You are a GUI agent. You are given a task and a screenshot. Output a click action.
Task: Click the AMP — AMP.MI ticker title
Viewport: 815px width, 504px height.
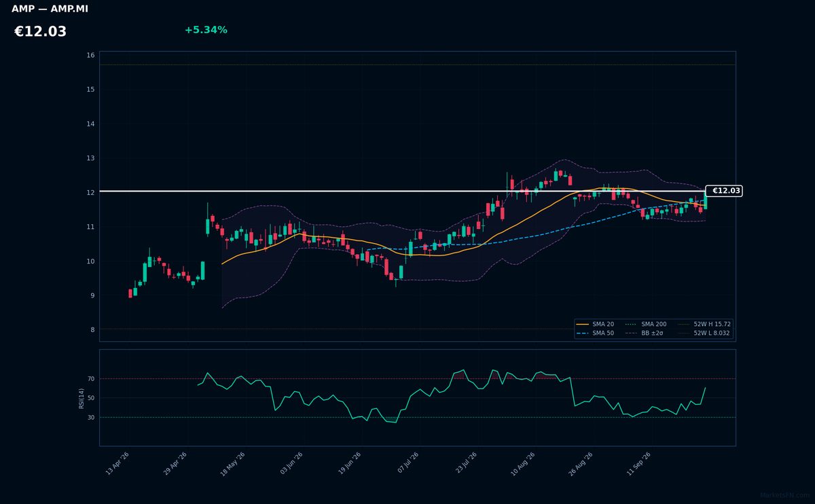[50, 9]
